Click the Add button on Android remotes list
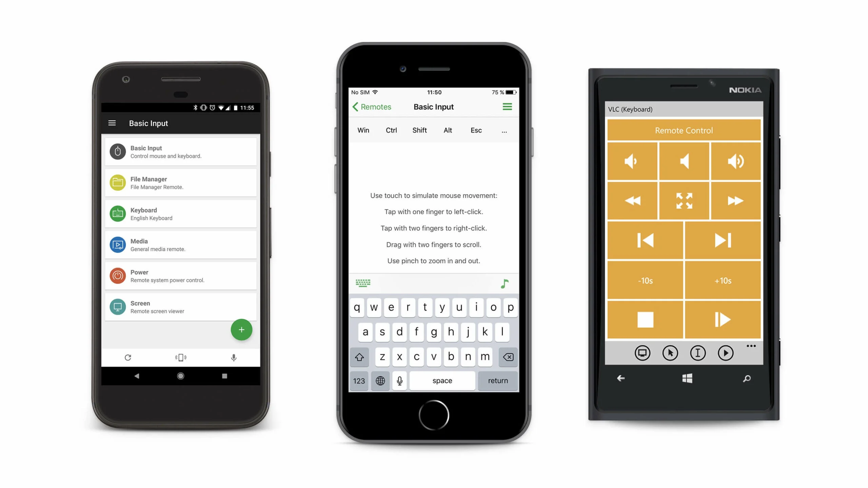The image size is (868, 488). [241, 329]
